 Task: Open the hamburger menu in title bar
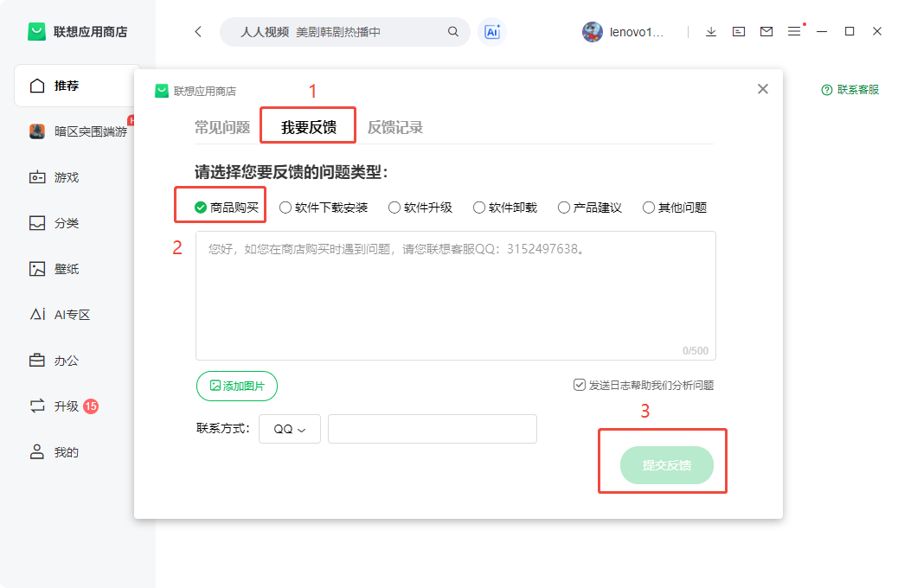[x=794, y=30]
